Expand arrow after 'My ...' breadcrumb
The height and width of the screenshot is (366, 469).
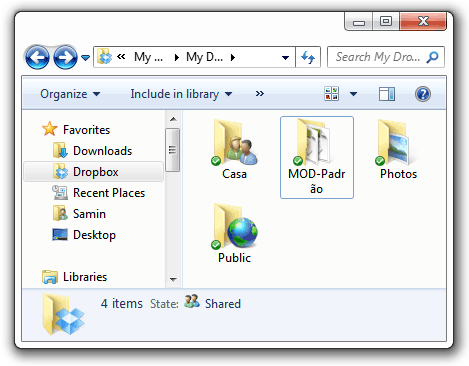(x=177, y=58)
